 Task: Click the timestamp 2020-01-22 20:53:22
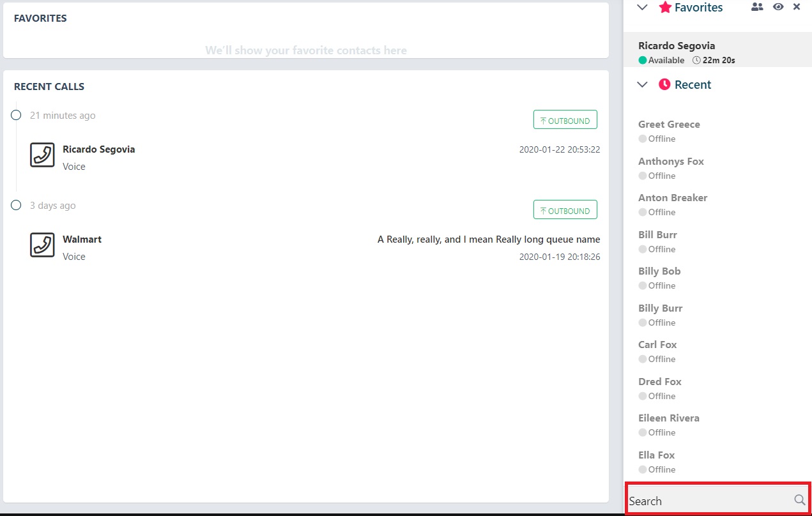click(560, 149)
